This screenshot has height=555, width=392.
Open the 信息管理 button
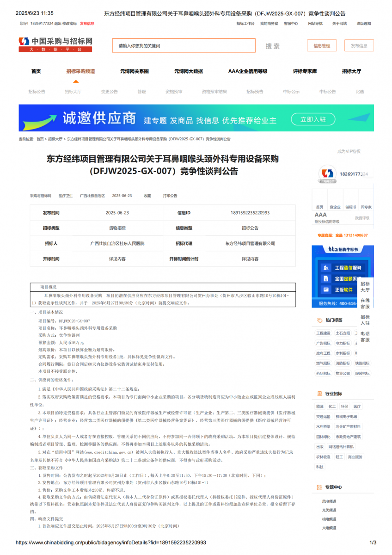pyautogui.click(x=322, y=46)
